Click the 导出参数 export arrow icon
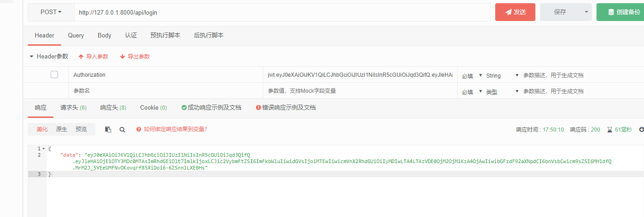Image resolution: width=644 pixels, height=217 pixels. (x=122, y=57)
